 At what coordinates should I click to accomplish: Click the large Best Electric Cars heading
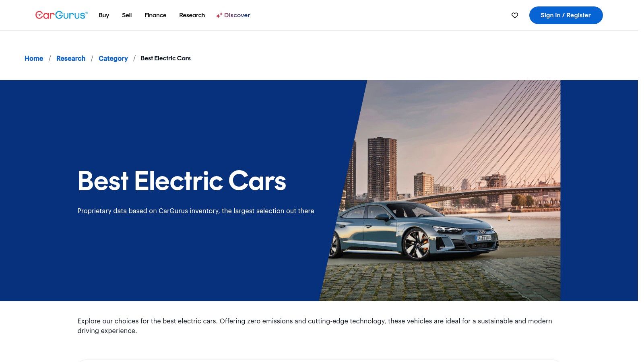click(182, 181)
